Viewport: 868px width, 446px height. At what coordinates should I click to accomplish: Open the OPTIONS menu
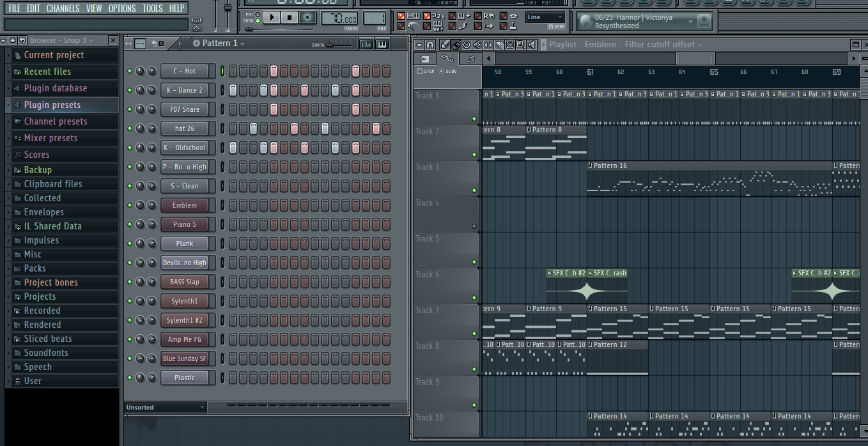[x=122, y=8]
